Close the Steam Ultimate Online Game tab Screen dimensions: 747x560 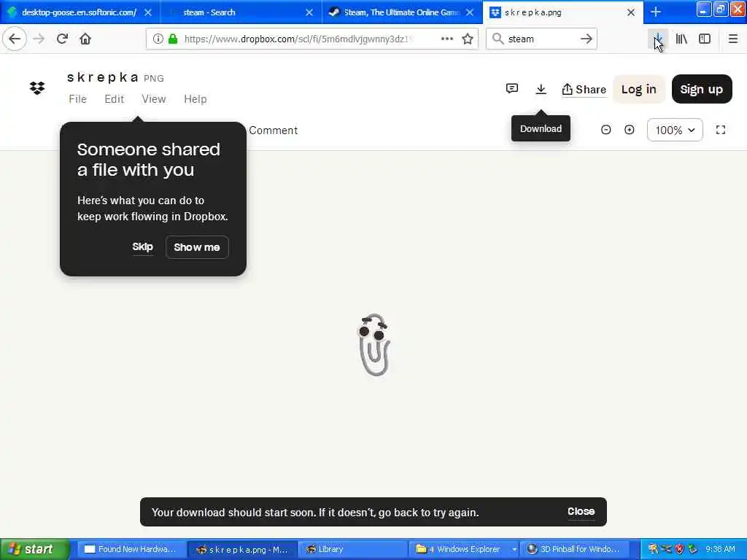click(x=470, y=12)
